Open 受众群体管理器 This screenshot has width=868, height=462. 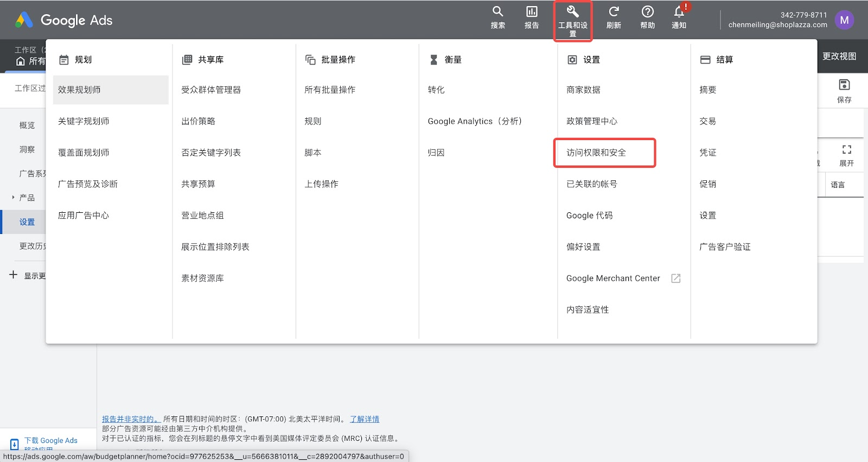tap(211, 90)
